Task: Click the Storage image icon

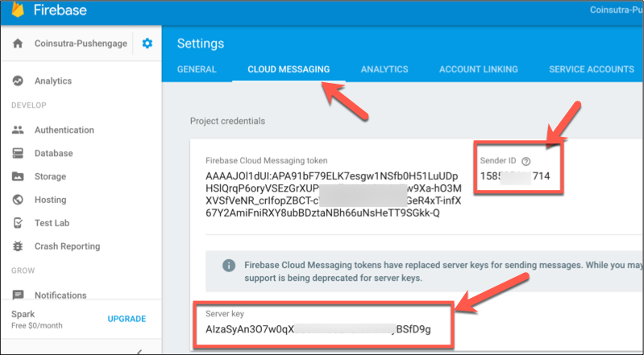Action: click(x=18, y=176)
